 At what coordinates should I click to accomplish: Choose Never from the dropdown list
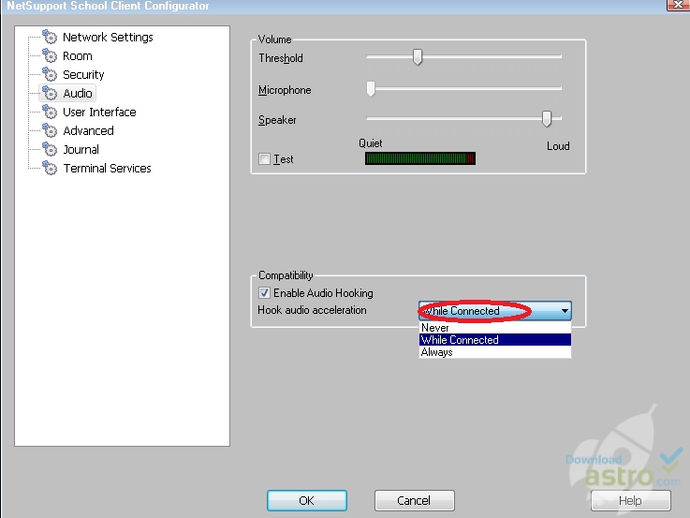pyautogui.click(x=495, y=327)
